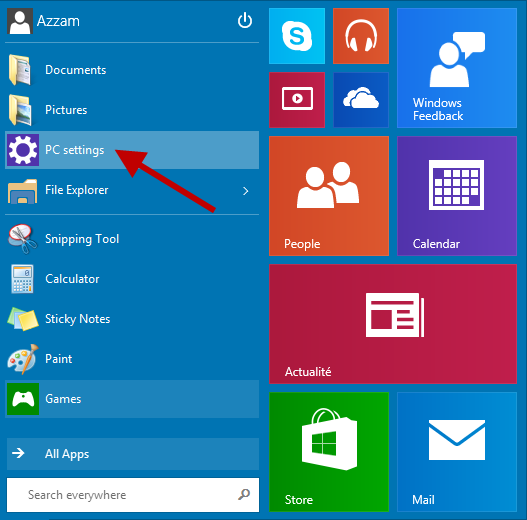Open the Mail tile
527x520 pixels.
[x=457, y=452]
